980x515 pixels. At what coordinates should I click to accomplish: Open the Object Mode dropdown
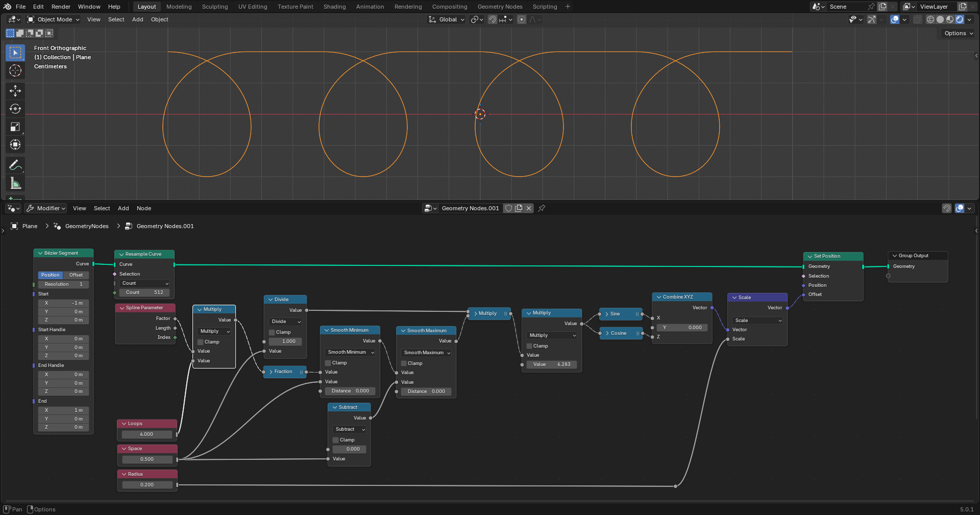53,19
